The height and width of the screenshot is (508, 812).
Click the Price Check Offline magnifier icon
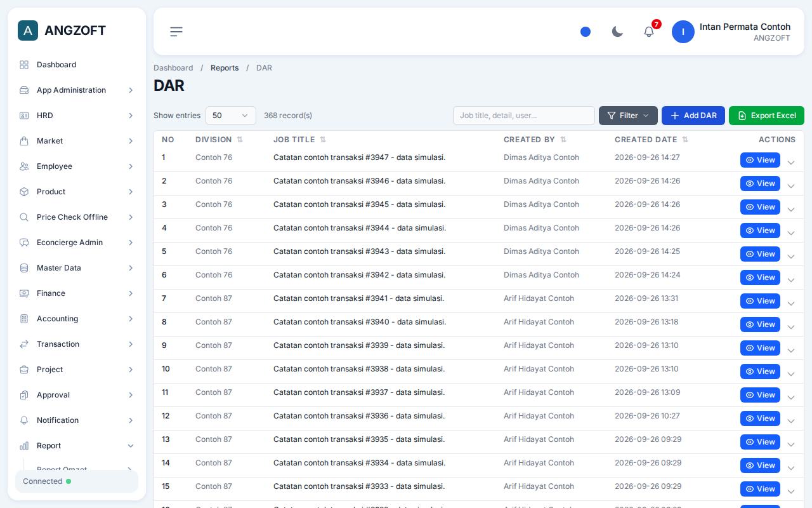(x=24, y=217)
